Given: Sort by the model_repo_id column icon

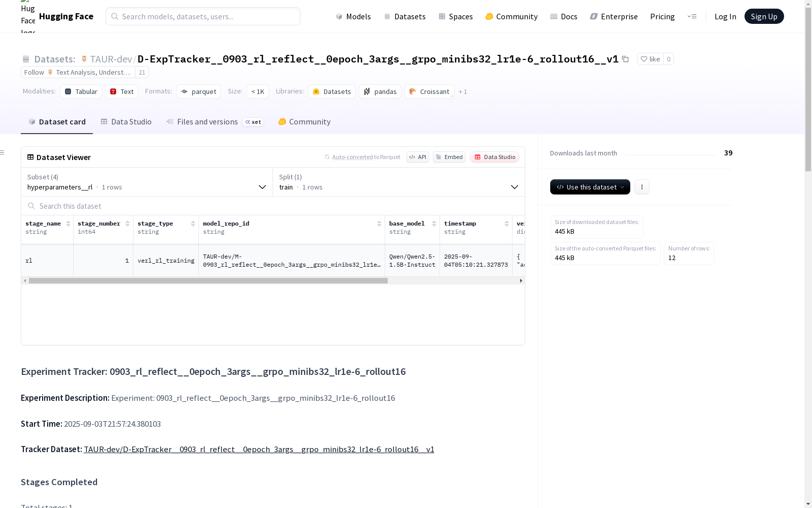Looking at the screenshot, I should tap(379, 224).
